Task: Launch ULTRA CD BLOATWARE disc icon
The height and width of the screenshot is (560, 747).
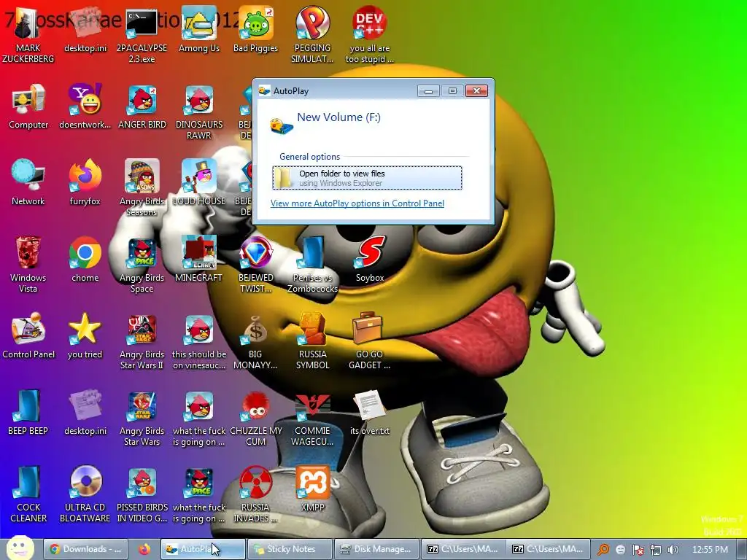Action: pyautogui.click(x=85, y=494)
